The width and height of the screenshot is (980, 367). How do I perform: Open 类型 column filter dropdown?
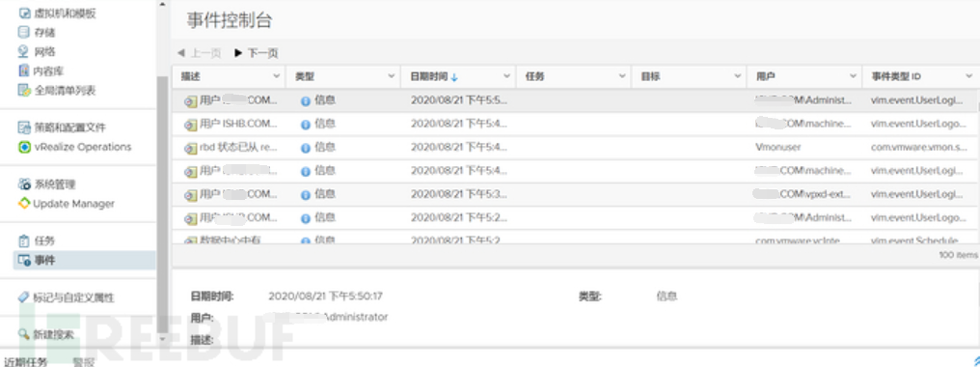click(392, 76)
